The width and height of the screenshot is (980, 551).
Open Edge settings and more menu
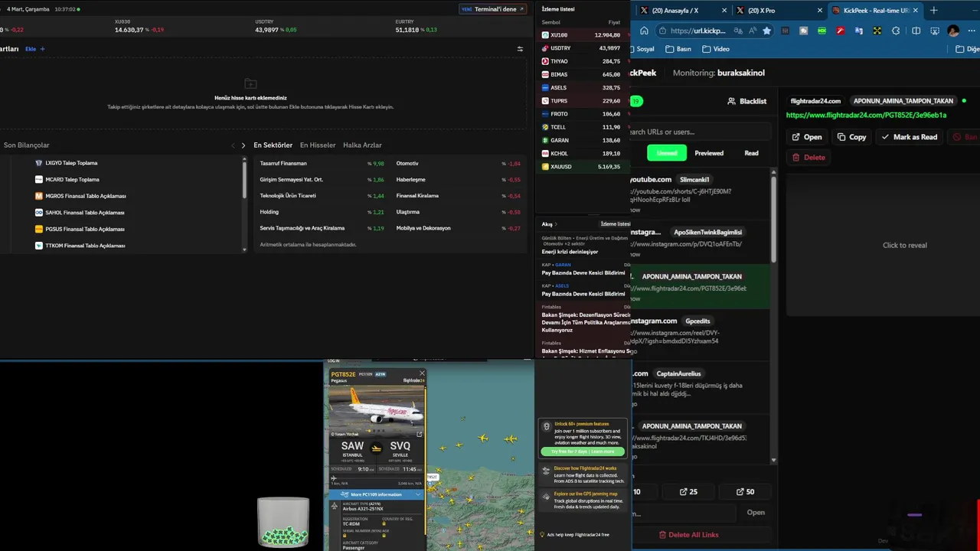pos(971,31)
